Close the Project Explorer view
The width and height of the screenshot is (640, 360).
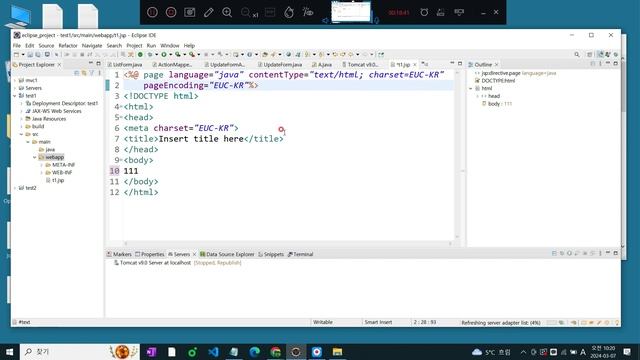pyautogui.click(x=60, y=64)
